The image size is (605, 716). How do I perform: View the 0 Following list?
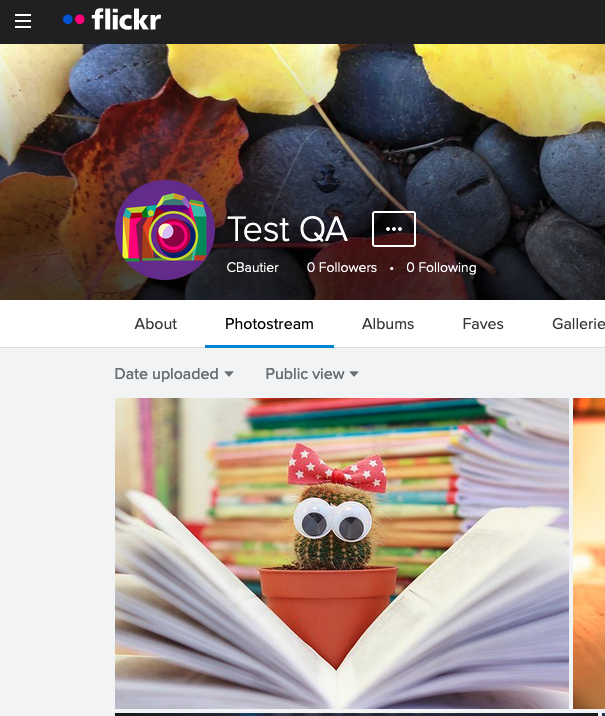pyautogui.click(x=441, y=267)
